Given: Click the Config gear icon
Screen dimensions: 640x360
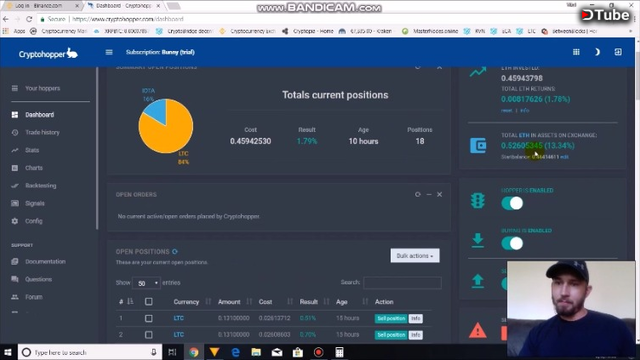Looking at the screenshot, I should click(x=15, y=221).
